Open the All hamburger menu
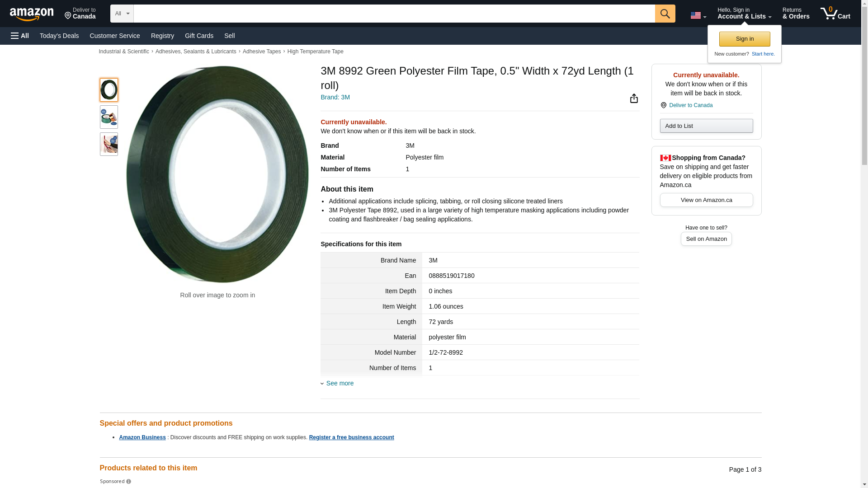Viewport: 868px width, 488px height. click(x=20, y=36)
